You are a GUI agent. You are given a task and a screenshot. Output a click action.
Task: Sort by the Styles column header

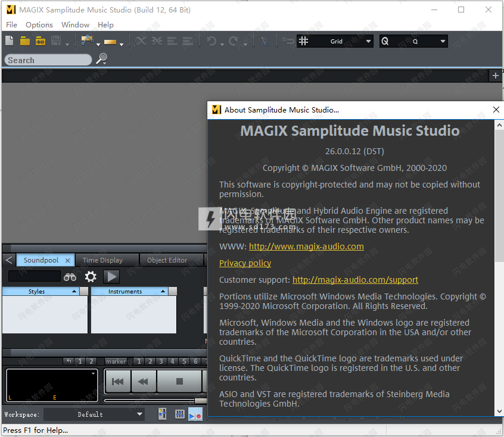[x=41, y=291]
